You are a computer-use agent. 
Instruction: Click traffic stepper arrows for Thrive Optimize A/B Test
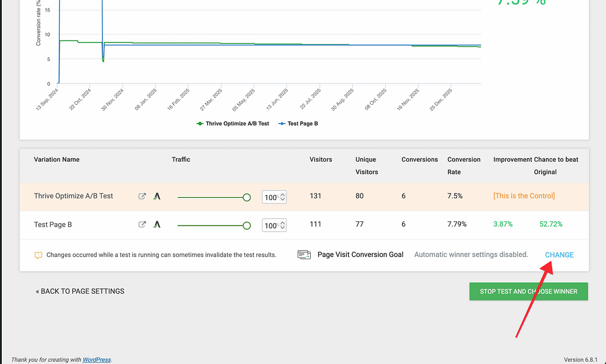[x=283, y=197]
